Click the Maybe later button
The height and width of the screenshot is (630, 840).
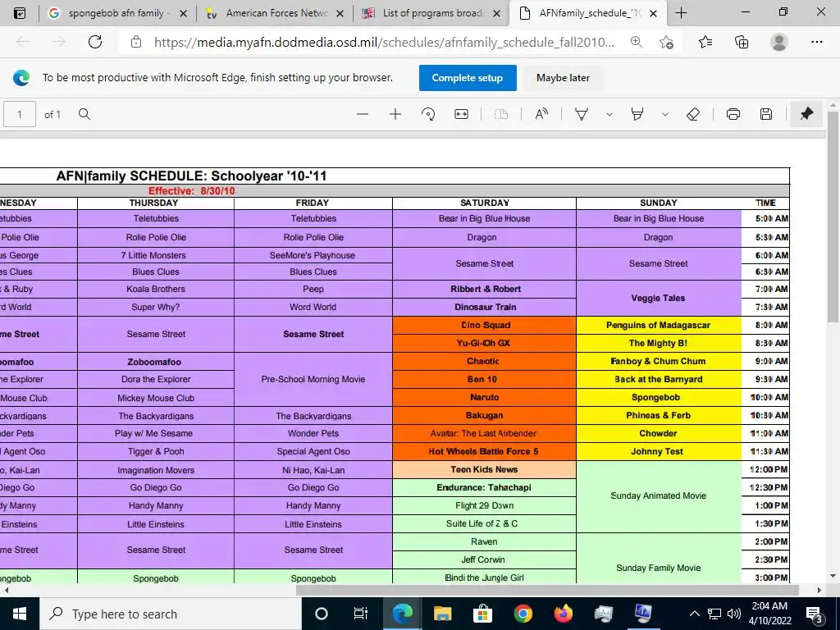[563, 78]
